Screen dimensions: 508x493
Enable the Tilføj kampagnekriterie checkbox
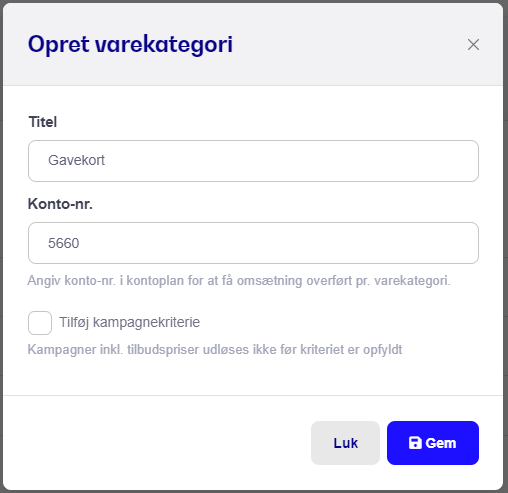point(40,323)
